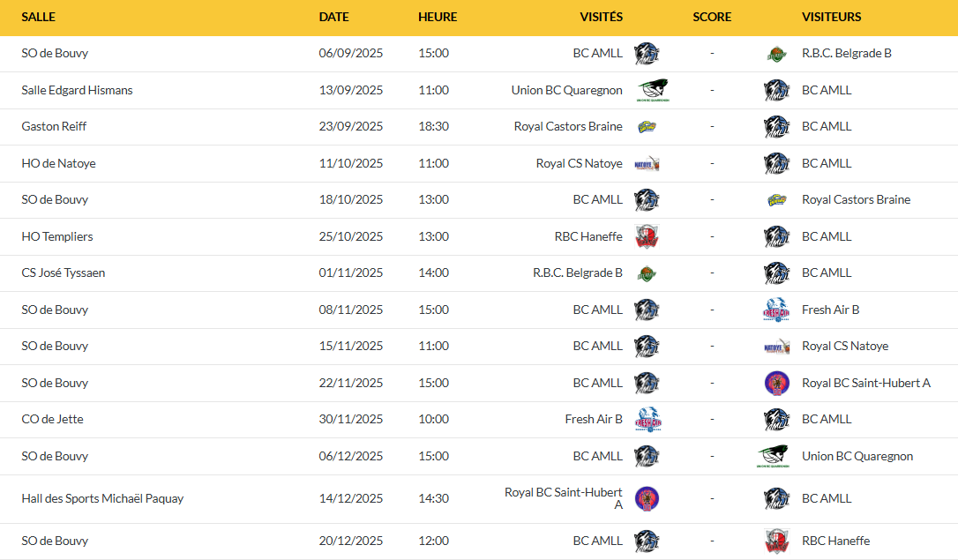Select the HO Templiers venue cell
The width and height of the screenshot is (958, 560).
(57, 236)
